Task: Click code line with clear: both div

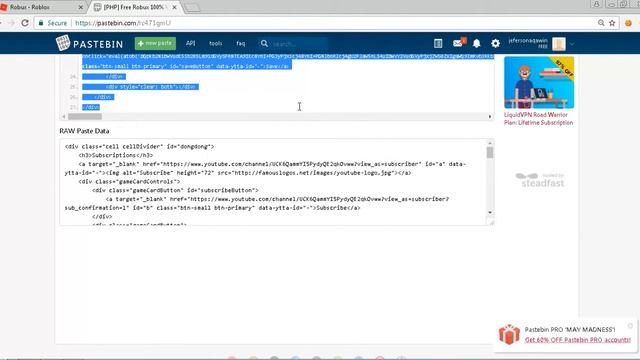Action: (x=140, y=87)
